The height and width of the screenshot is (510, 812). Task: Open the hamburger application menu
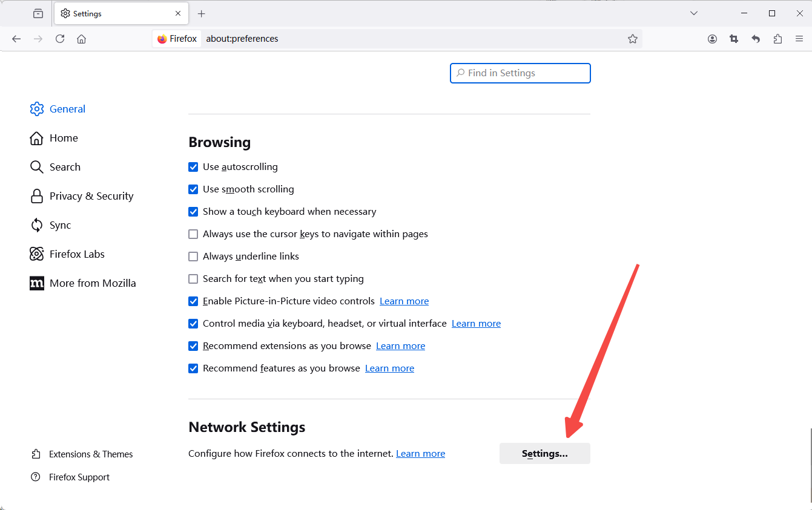799,39
